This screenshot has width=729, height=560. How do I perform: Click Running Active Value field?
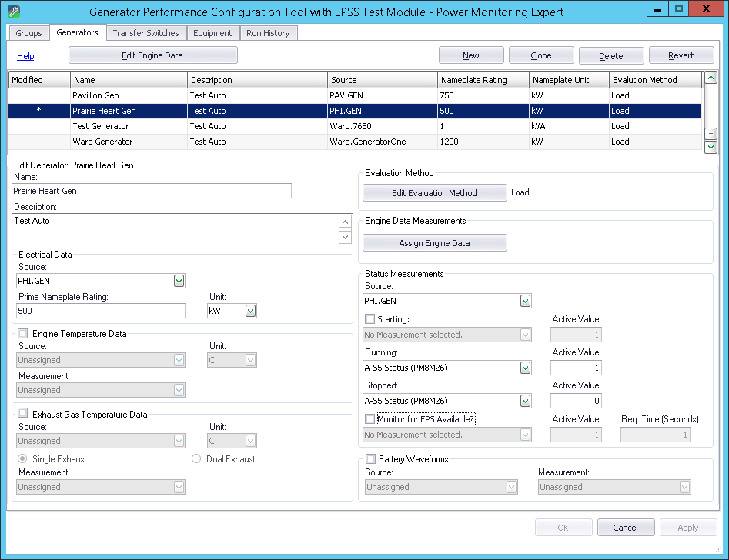pos(576,368)
